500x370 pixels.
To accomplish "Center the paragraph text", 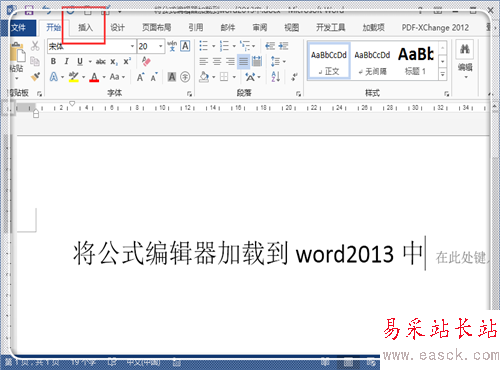I will tap(217, 62).
